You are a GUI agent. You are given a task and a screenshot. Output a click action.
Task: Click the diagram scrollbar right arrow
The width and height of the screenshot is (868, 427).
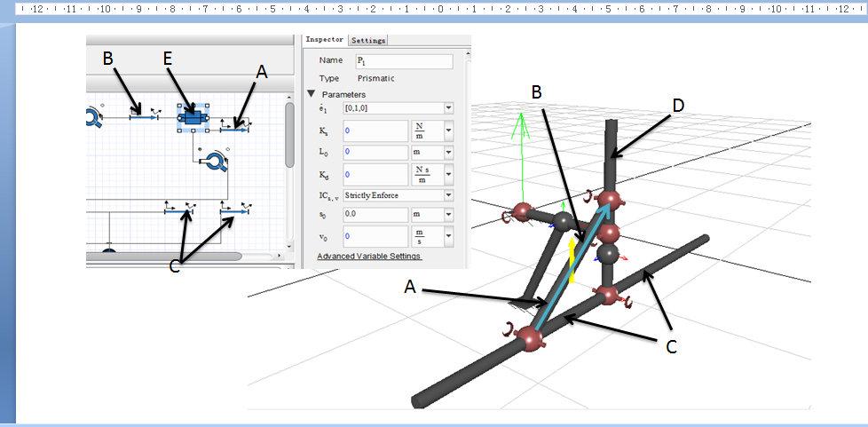(279, 257)
